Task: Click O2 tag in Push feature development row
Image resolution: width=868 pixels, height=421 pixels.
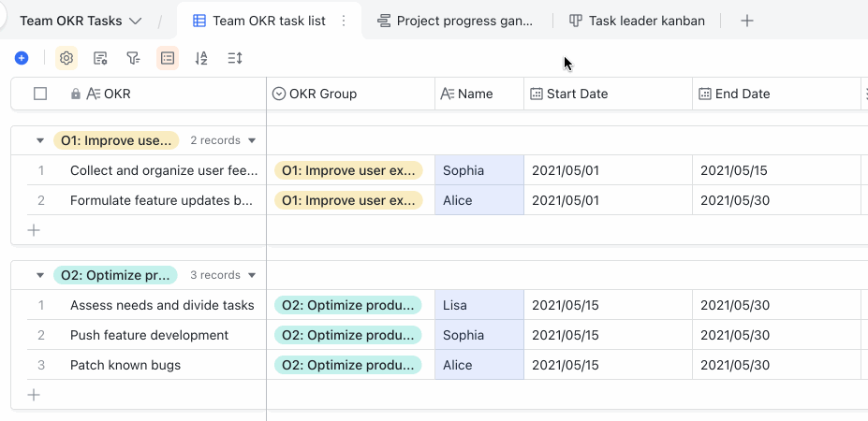Action: point(347,335)
